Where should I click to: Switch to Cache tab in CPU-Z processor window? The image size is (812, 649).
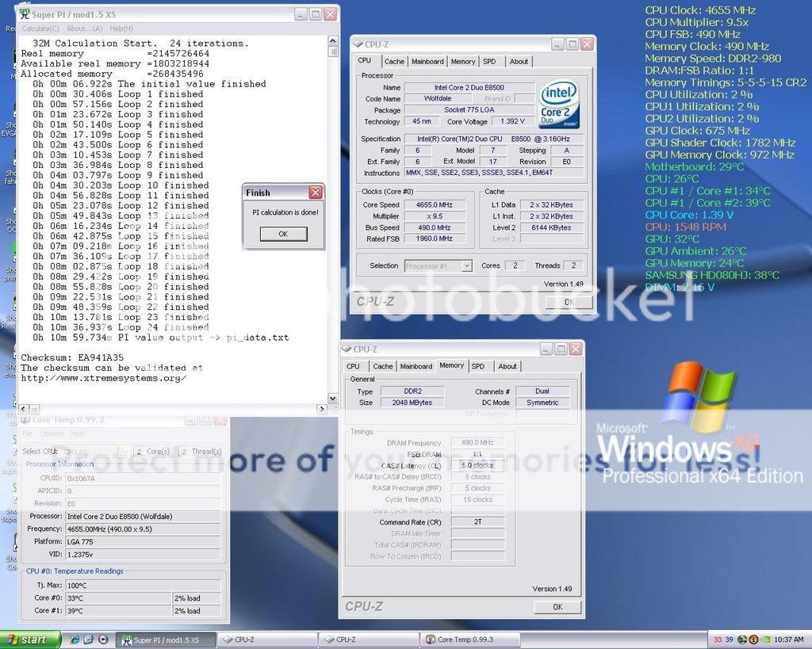pos(394,62)
